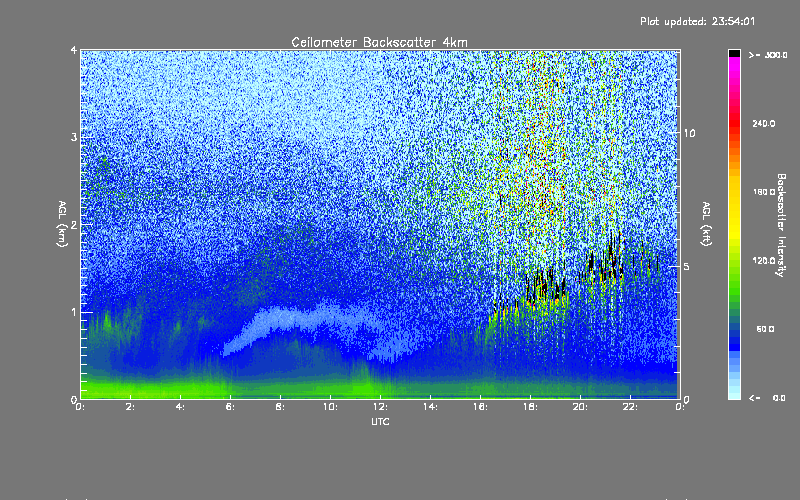Click the 5 tick on the AGL (kft) axis

[x=687, y=267]
